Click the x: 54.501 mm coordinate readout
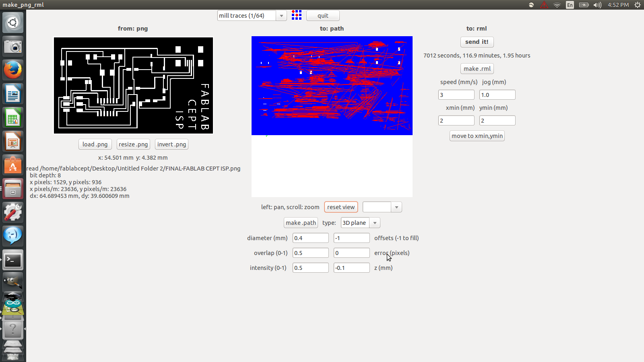 133,158
